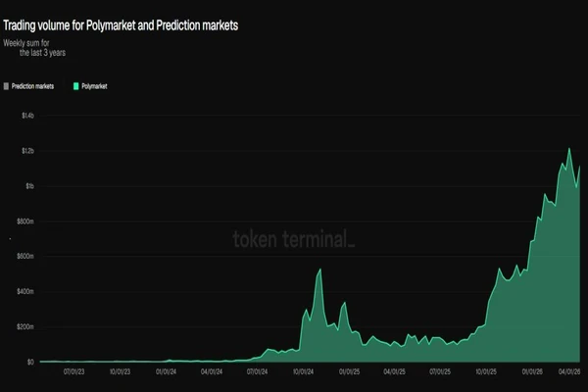This screenshot has height=392, width=588.
Task: Select the 10/01/24 date tick
Action: (303, 371)
